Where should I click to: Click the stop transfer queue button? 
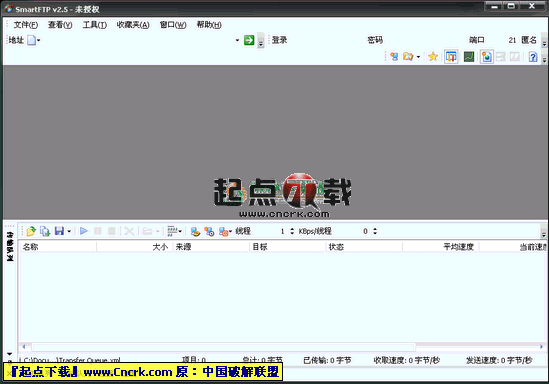click(x=112, y=231)
